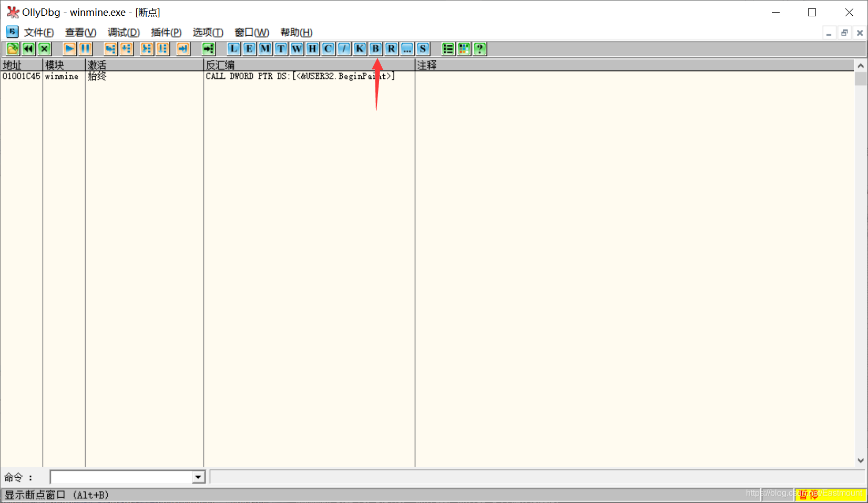Click the 注释 column header
The height and width of the screenshot is (503, 868).
[x=635, y=65]
